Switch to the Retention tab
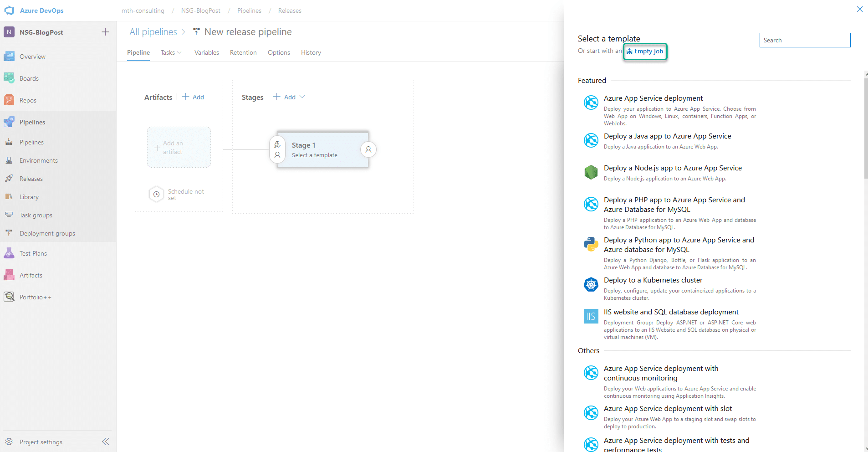 (243, 53)
